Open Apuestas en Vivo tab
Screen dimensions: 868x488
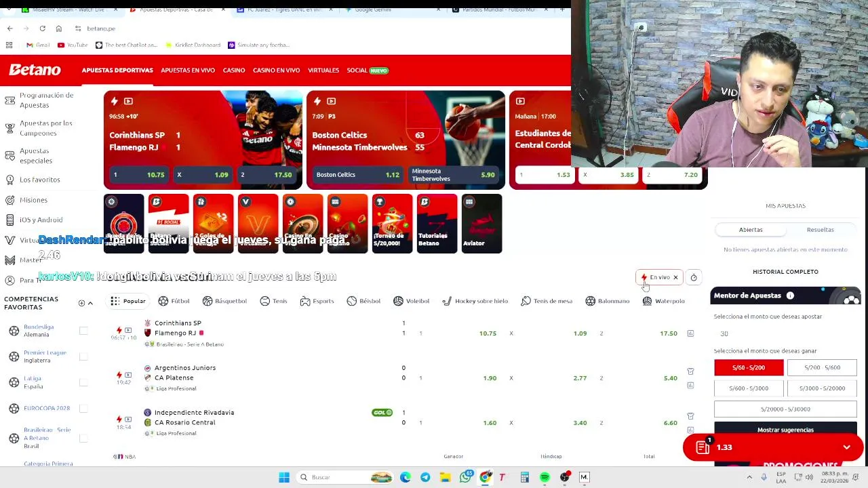(x=188, y=70)
